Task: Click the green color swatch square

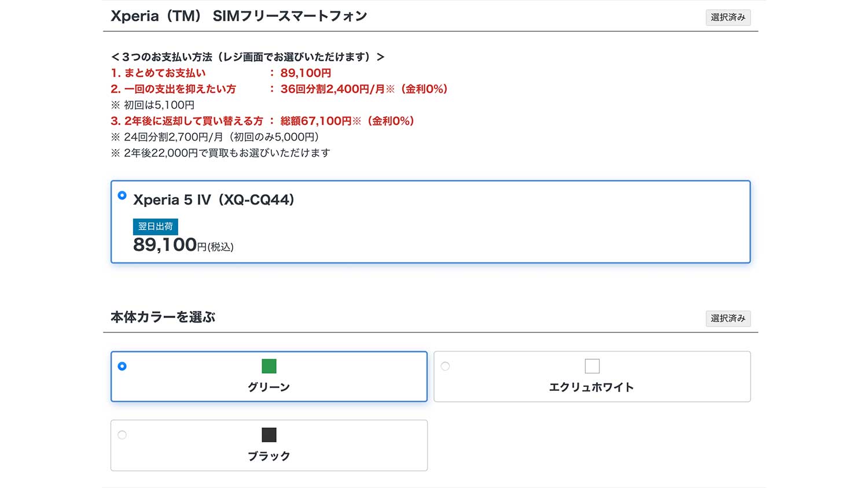Action: point(269,366)
